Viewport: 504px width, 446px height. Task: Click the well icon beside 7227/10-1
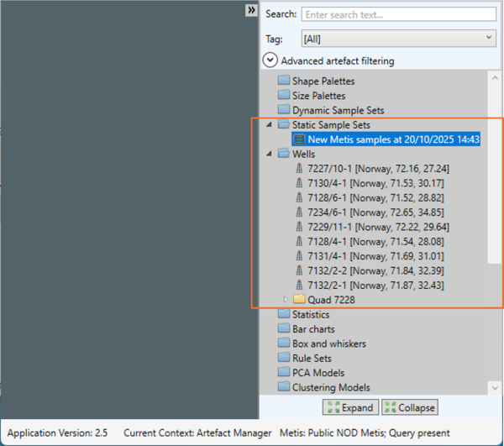click(x=299, y=169)
